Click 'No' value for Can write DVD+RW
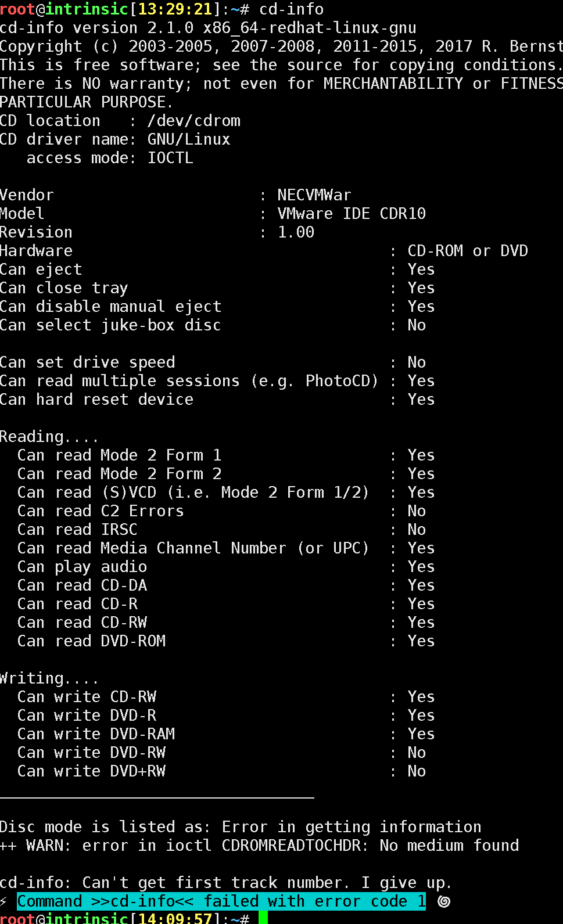This screenshot has width=563, height=924. [417, 771]
